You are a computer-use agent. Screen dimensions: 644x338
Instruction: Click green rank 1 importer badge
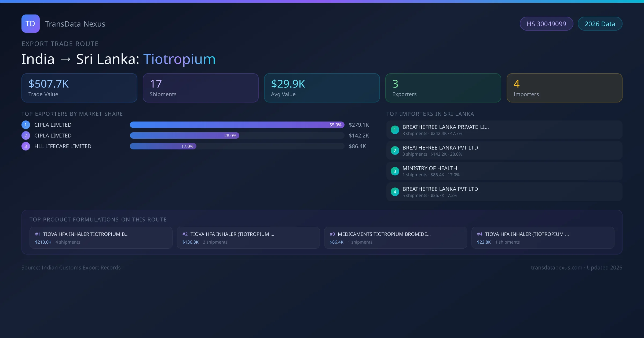[x=395, y=130]
